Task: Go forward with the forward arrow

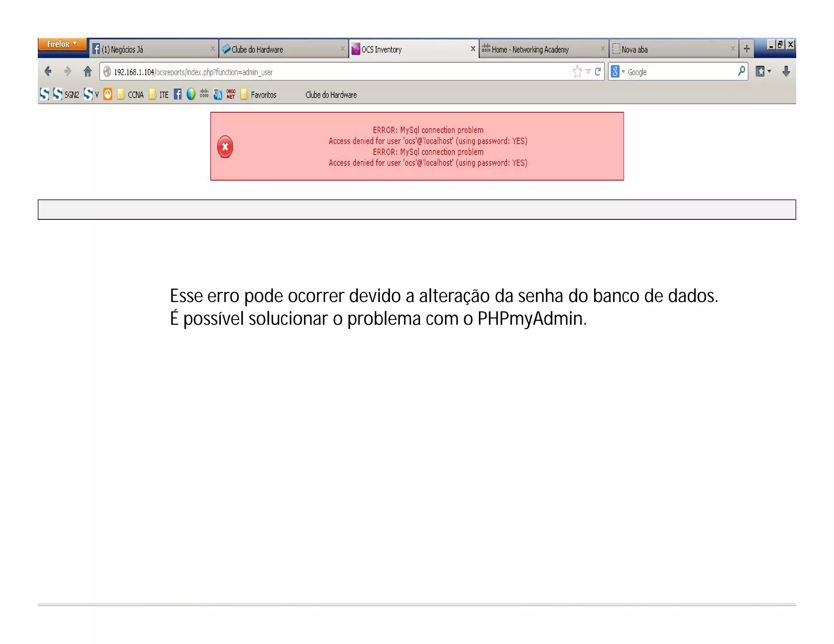Action: click(x=68, y=72)
